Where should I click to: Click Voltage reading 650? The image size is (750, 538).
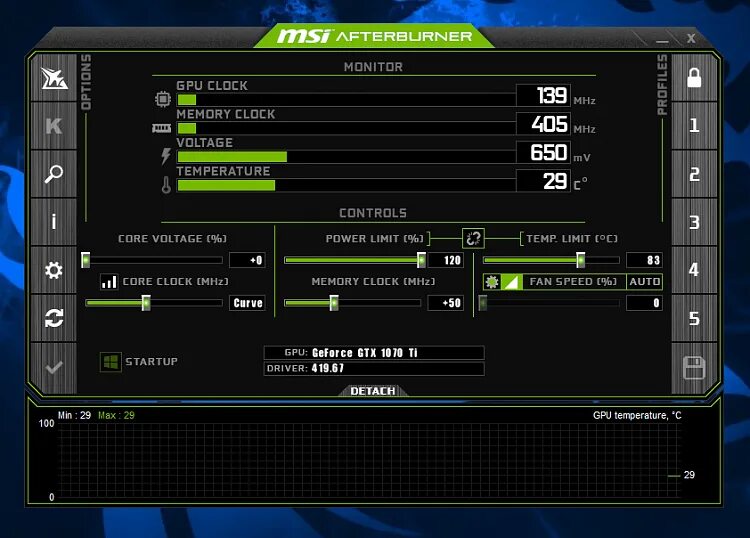(x=544, y=153)
